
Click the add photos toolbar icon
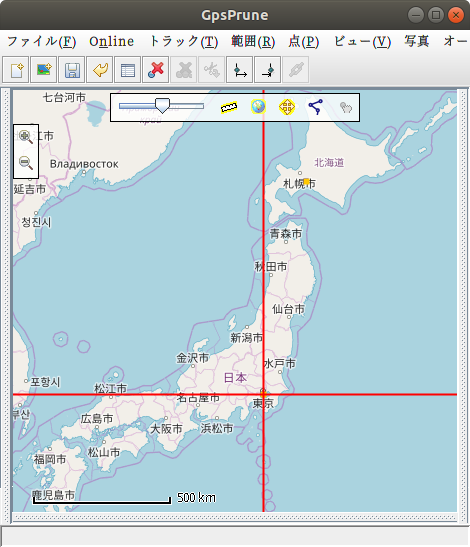(44, 70)
